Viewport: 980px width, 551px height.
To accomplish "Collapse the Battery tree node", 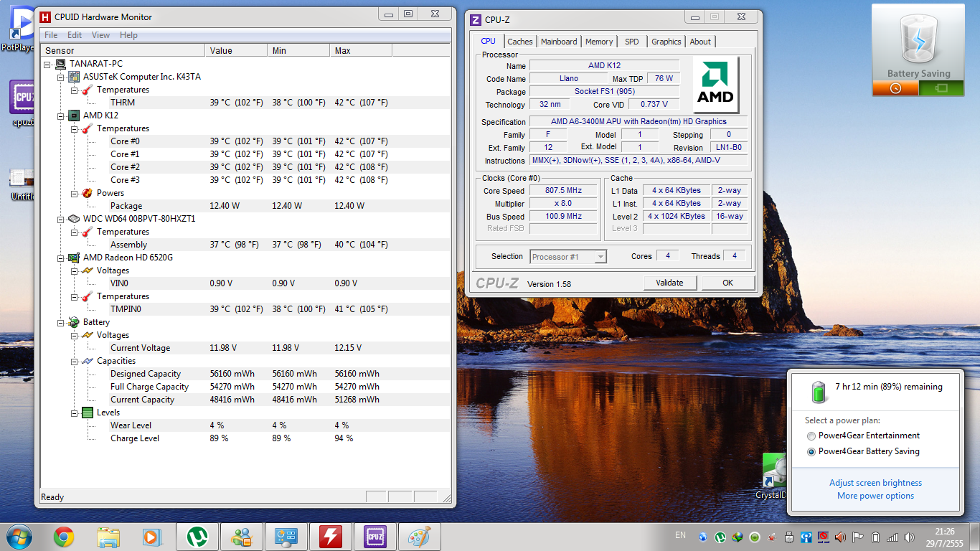I will click(61, 322).
